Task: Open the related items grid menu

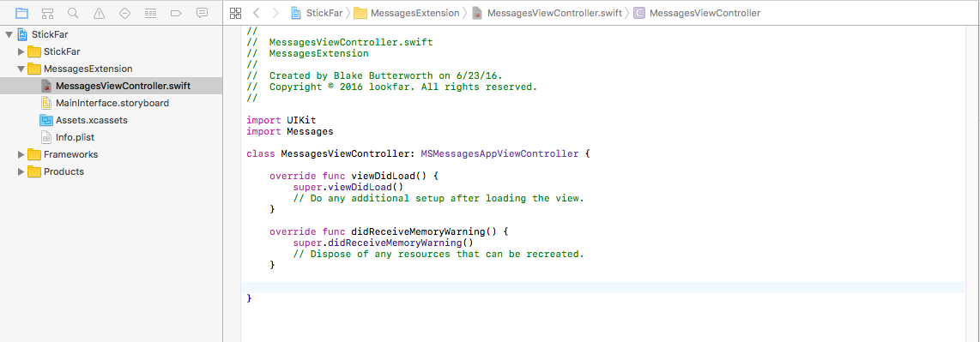Action: (x=236, y=13)
